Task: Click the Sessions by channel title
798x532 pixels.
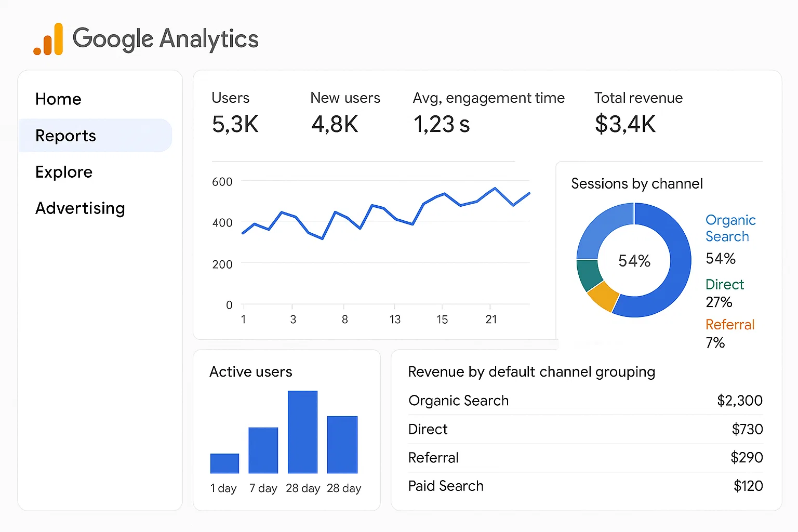Action: 637,184
